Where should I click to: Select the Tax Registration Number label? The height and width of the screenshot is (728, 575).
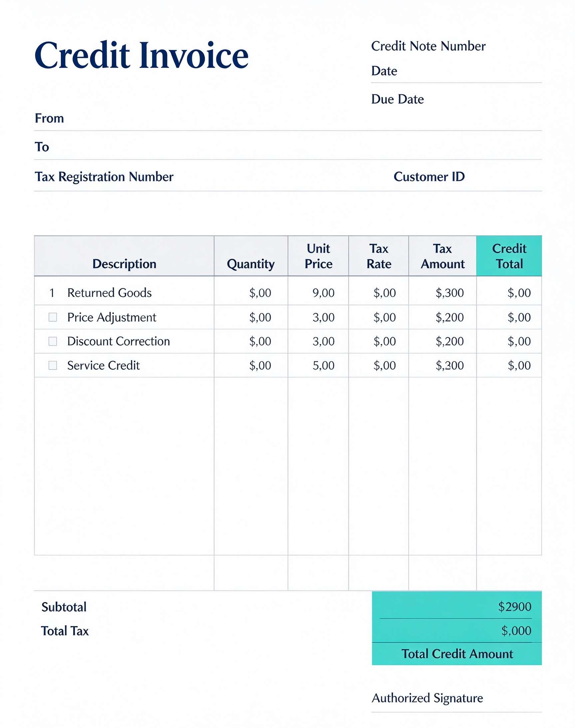pos(104,177)
